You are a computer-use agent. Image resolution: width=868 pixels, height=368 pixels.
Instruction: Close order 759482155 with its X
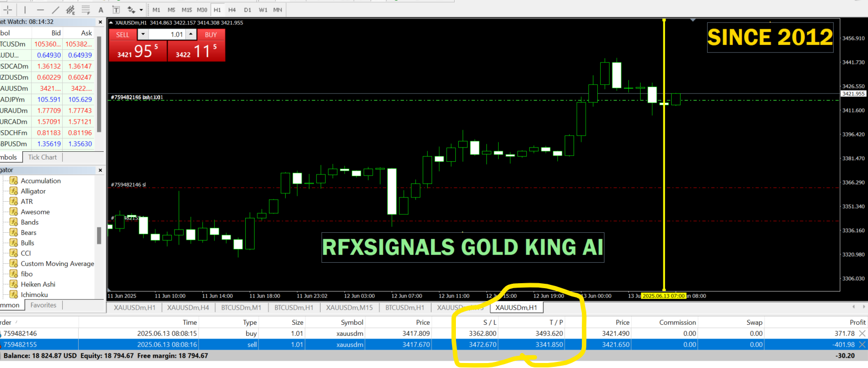click(x=862, y=344)
